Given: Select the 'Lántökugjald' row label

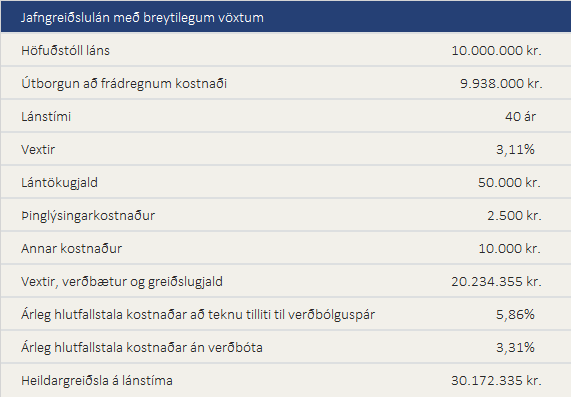Looking at the screenshot, I should pyautogui.click(x=59, y=182).
